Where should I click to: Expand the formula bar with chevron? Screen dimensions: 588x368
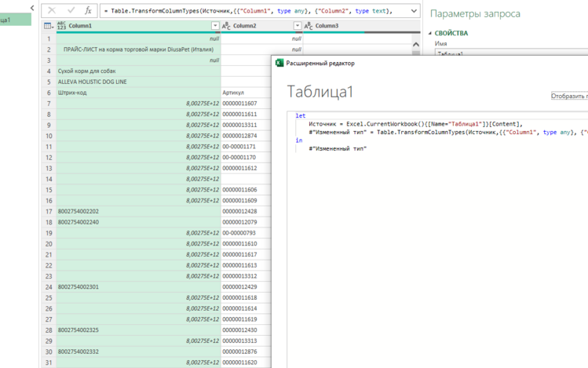click(x=415, y=11)
